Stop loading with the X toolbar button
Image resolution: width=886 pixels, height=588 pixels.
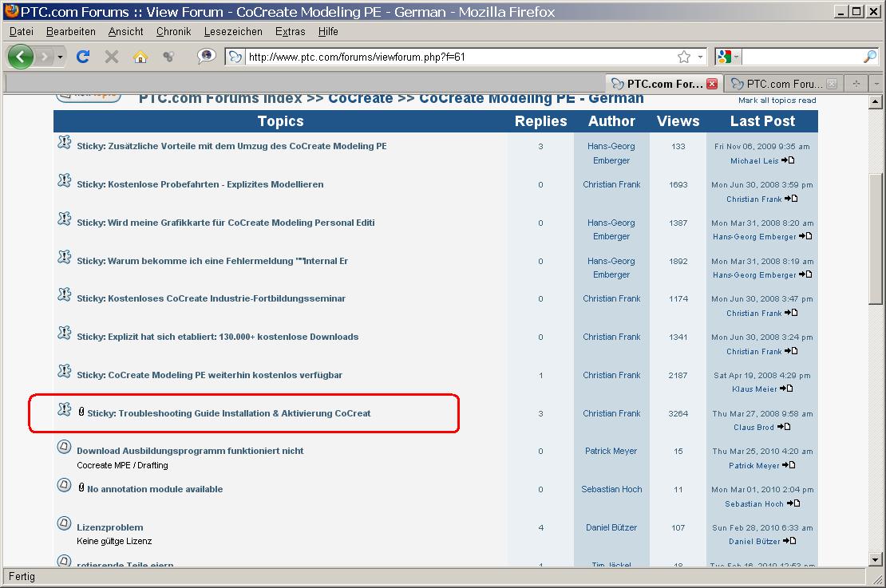[112, 57]
